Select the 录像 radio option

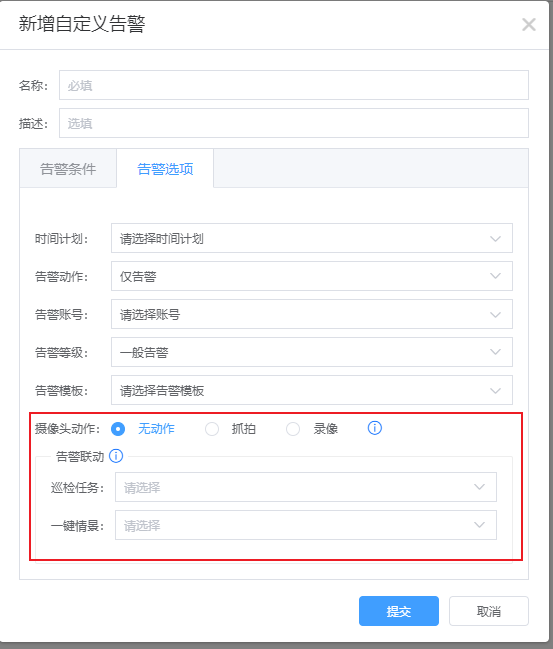point(293,429)
